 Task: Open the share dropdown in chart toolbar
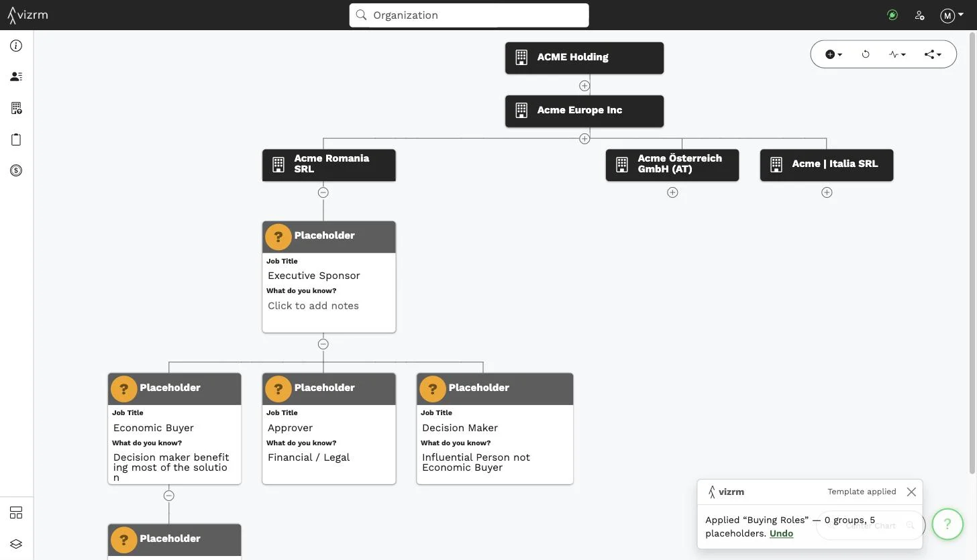933,54
